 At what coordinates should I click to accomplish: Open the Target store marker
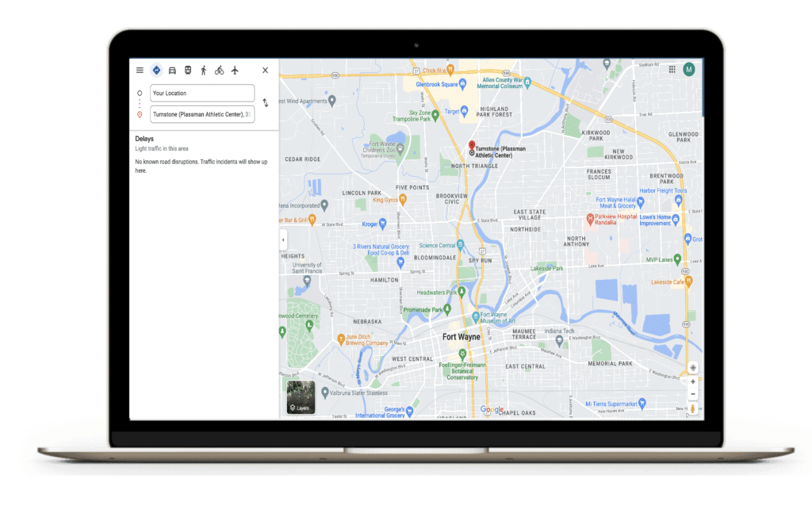[465, 110]
